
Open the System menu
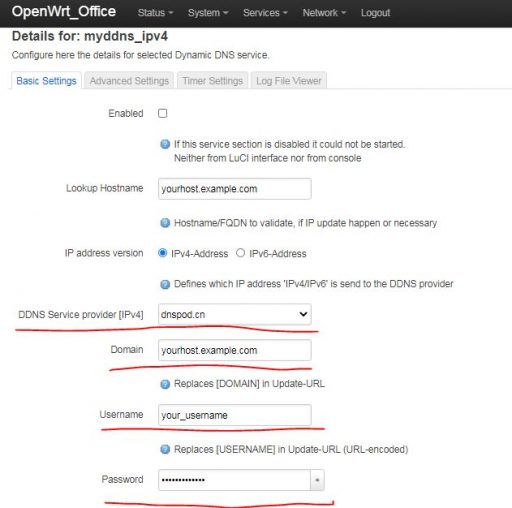pyautogui.click(x=208, y=13)
